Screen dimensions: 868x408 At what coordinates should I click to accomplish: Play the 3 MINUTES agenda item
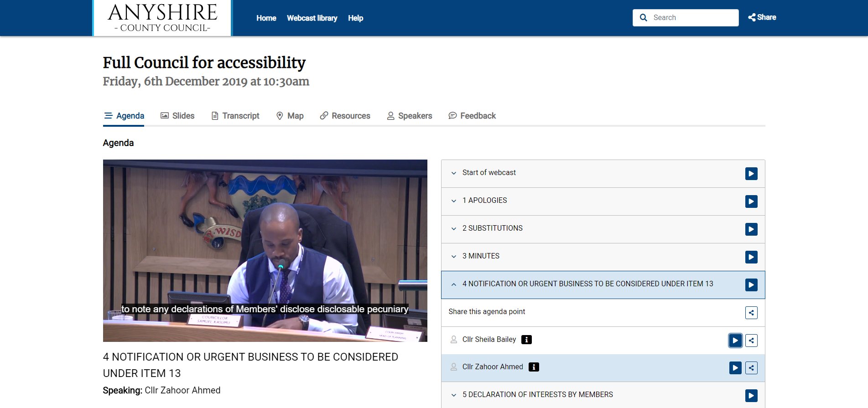click(x=751, y=257)
